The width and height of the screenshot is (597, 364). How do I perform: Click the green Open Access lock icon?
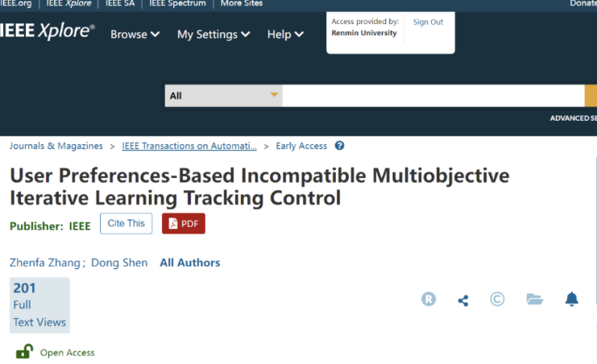coord(24,352)
